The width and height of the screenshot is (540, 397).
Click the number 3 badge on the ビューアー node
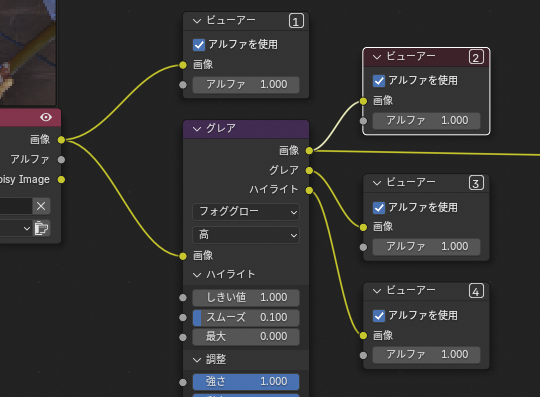click(x=476, y=183)
